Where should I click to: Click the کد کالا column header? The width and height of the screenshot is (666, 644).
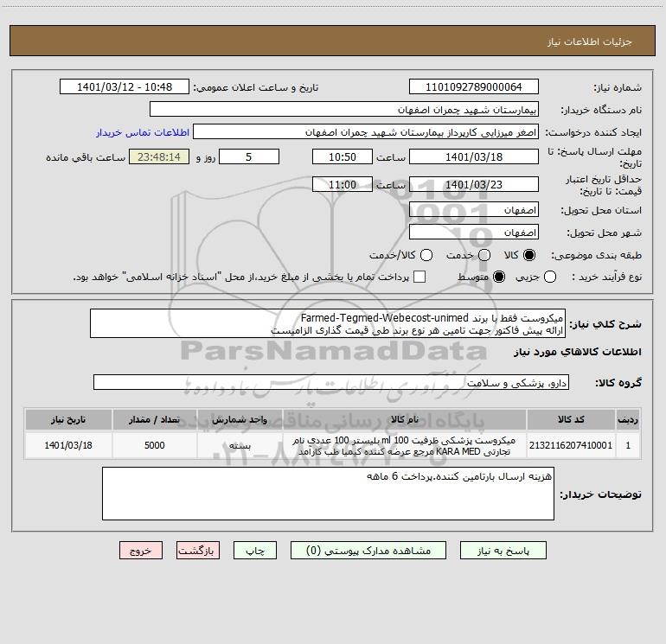click(x=571, y=419)
